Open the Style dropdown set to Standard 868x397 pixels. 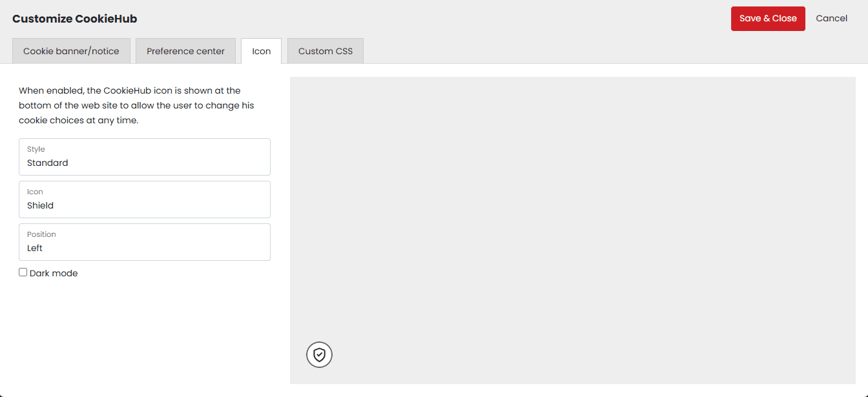(x=145, y=157)
